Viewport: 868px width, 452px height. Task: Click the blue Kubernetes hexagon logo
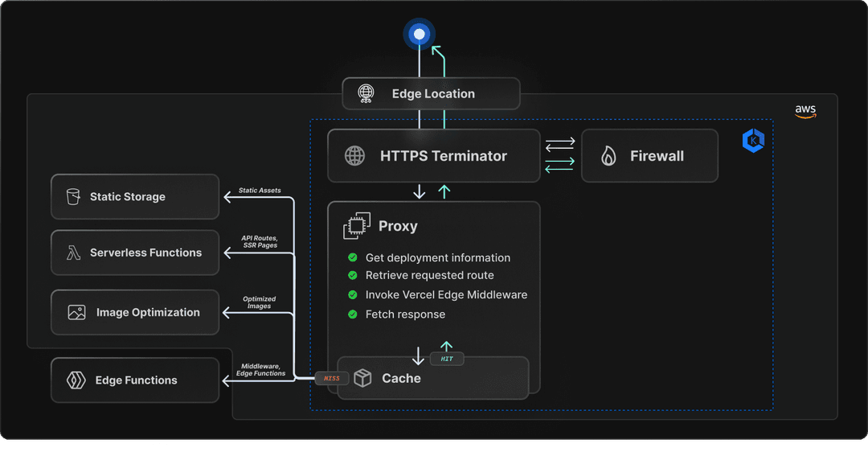click(x=753, y=140)
